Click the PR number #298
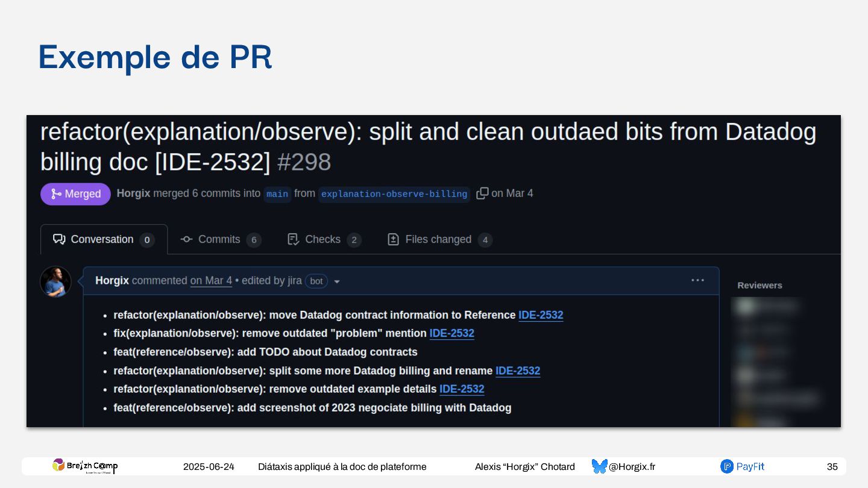This screenshot has width=868, height=488. 304,162
